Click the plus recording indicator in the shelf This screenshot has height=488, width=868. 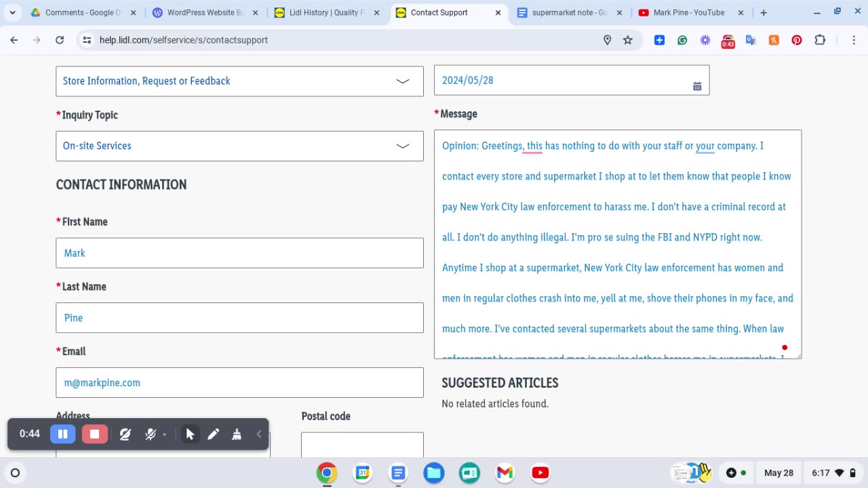point(736,473)
